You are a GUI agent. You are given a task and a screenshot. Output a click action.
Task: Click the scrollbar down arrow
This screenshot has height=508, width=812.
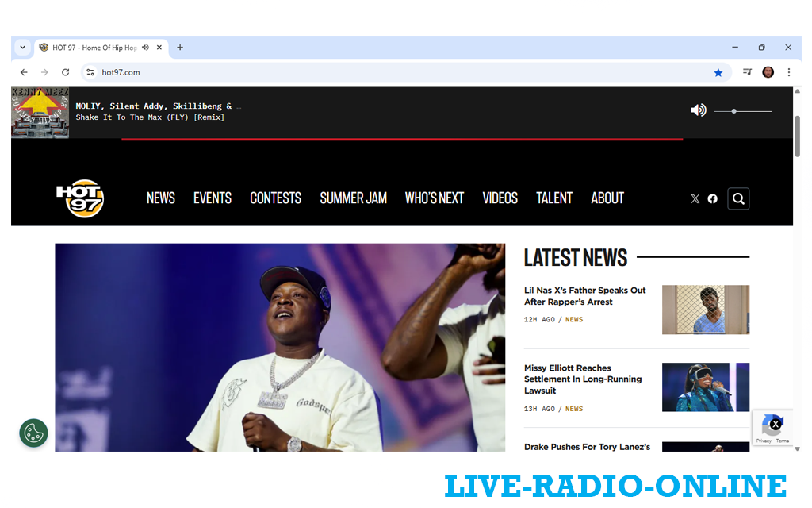[x=798, y=449]
